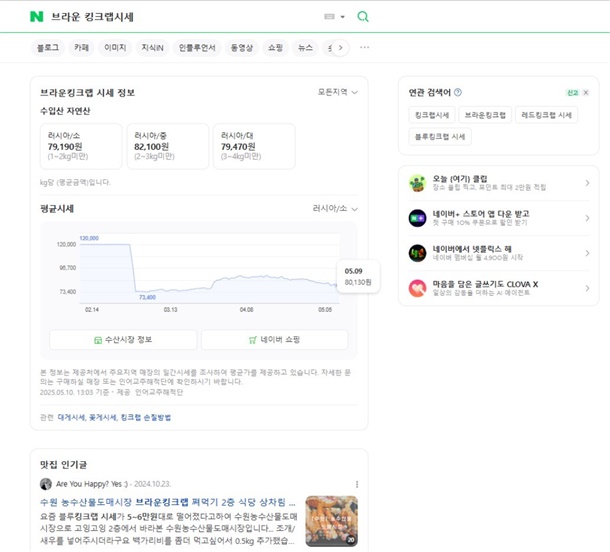The image size is (610, 552).
Task: Click the 오늘 (여기) 클립 icon
Action: [x=417, y=183]
